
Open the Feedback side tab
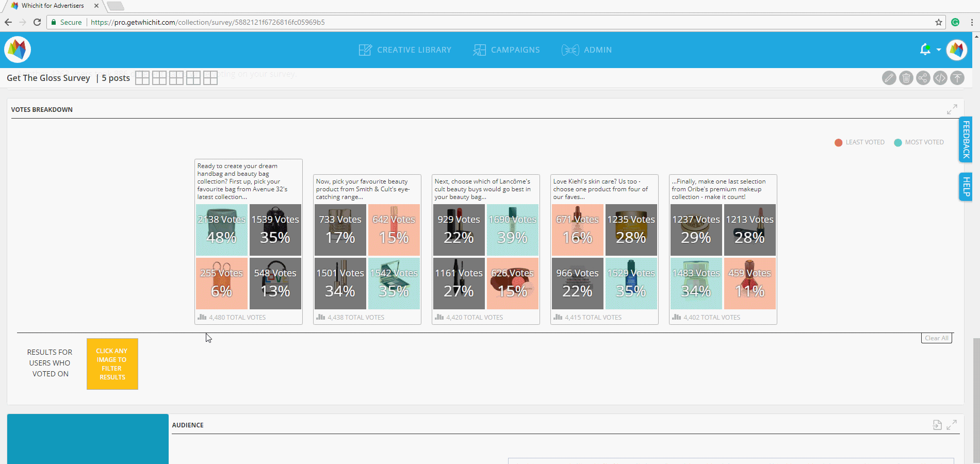coord(966,139)
